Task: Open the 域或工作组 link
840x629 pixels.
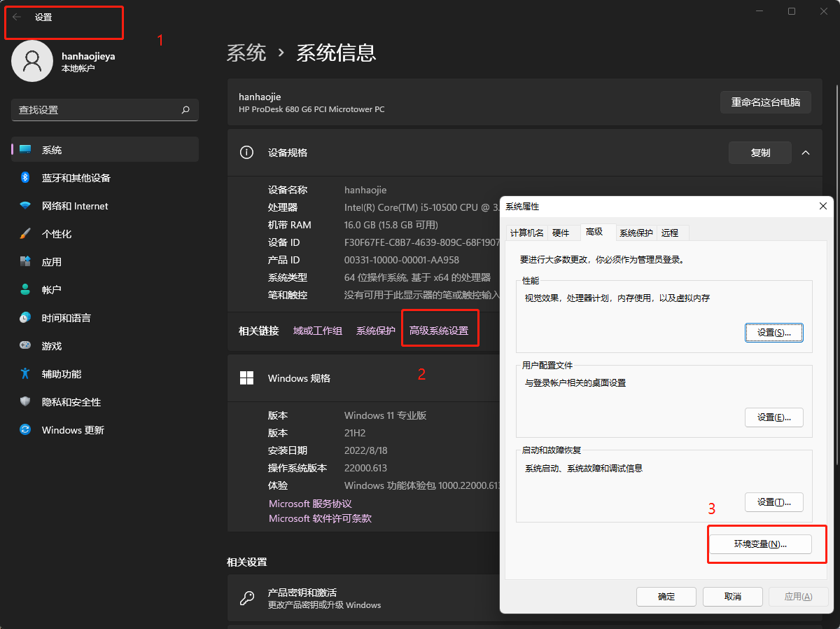Action: [318, 331]
